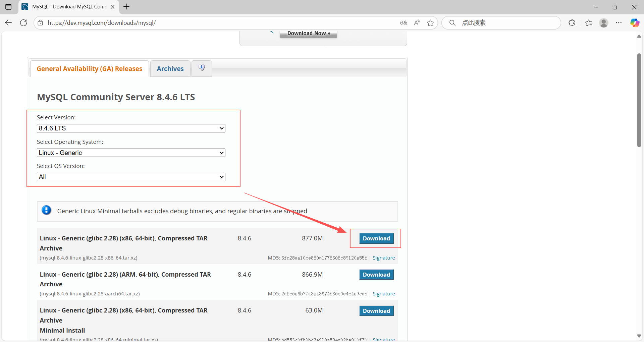The height and width of the screenshot is (342, 644).
Task: Download the 63.0M Minimal Install archive
Action: click(376, 311)
